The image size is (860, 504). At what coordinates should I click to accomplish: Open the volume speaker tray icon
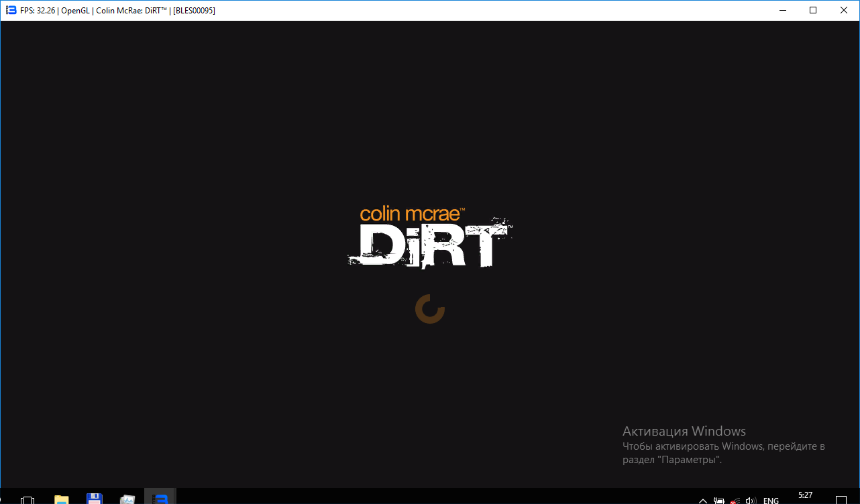751,500
